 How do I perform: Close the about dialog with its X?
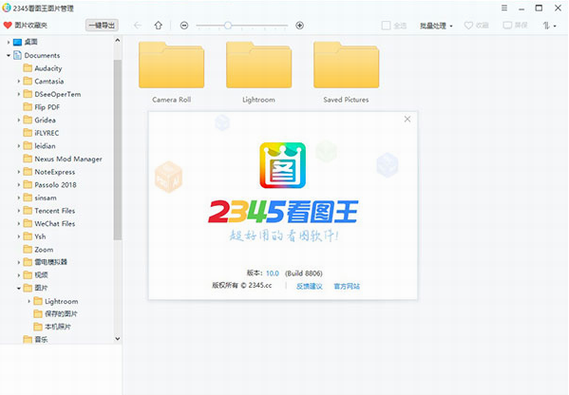[408, 119]
